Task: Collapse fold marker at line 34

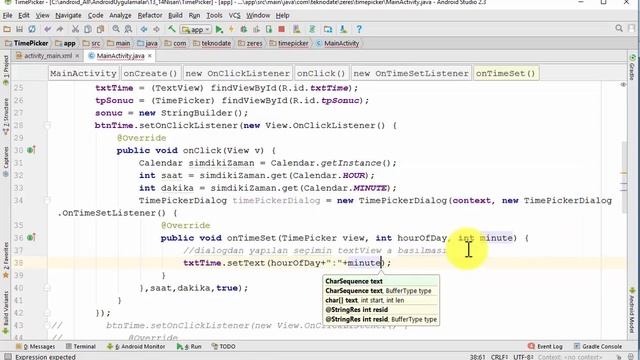Action: (47, 200)
